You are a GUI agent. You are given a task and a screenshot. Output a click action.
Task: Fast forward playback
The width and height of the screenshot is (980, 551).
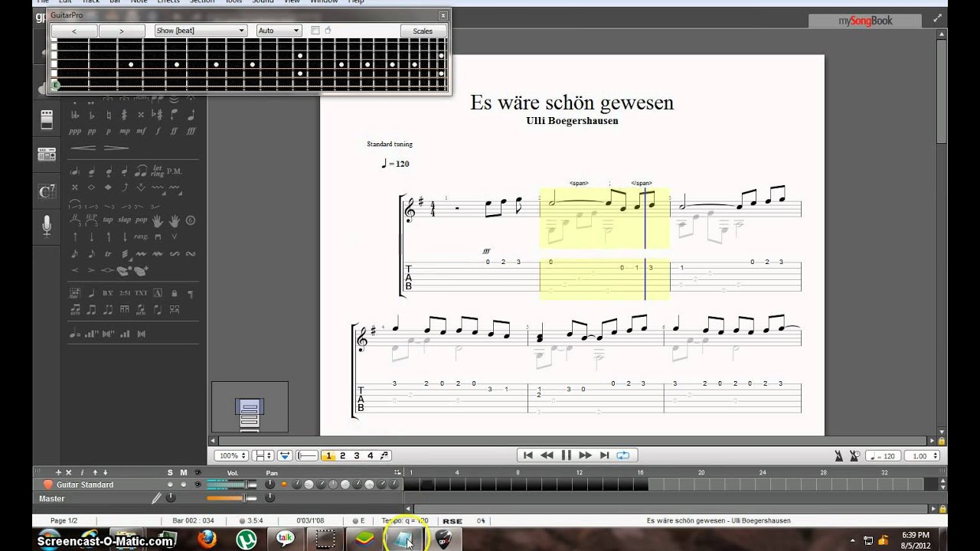pos(586,455)
